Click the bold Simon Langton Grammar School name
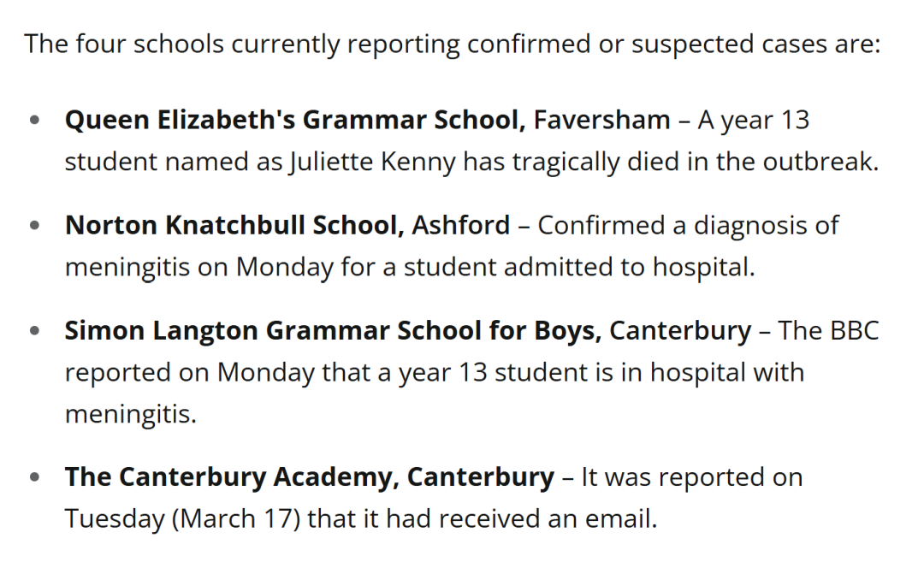The width and height of the screenshot is (924, 562). pyautogui.click(x=333, y=330)
